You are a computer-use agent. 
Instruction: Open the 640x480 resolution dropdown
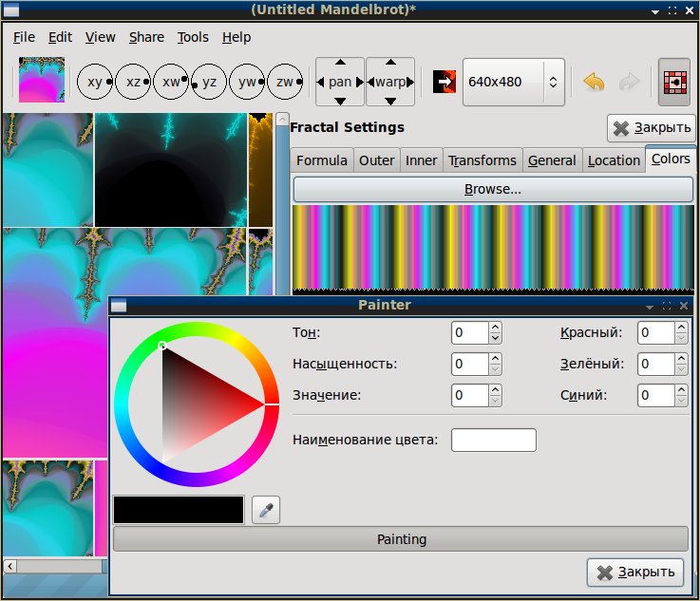pyautogui.click(x=514, y=82)
